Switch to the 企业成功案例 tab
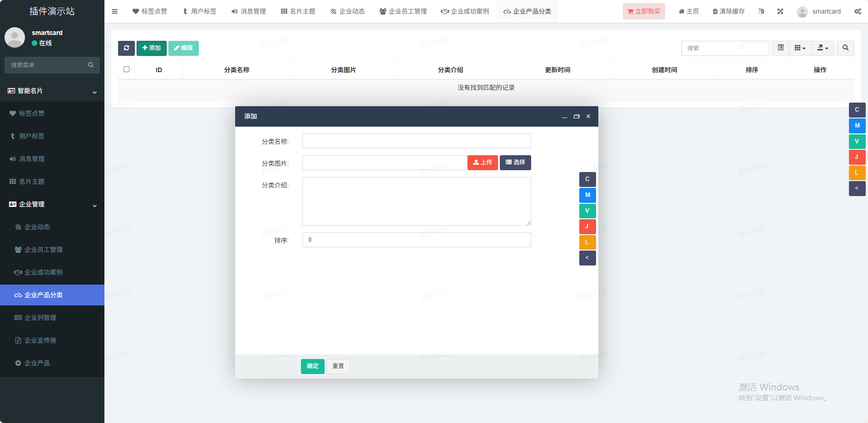Image resolution: width=868 pixels, height=423 pixels. (465, 11)
